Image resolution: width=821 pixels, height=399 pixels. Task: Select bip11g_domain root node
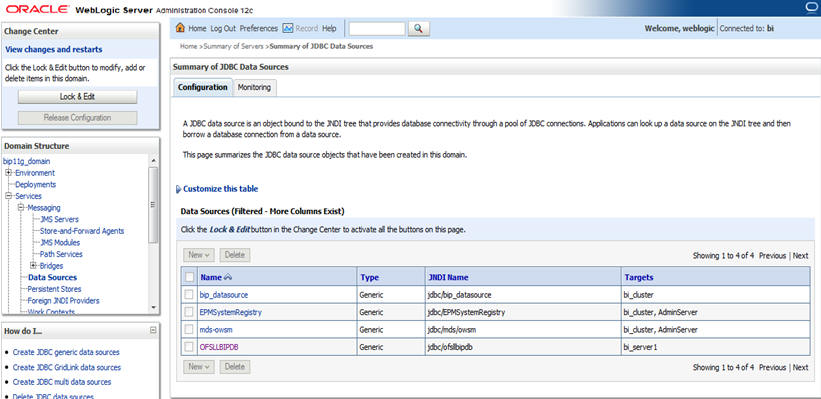pos(27,161)
